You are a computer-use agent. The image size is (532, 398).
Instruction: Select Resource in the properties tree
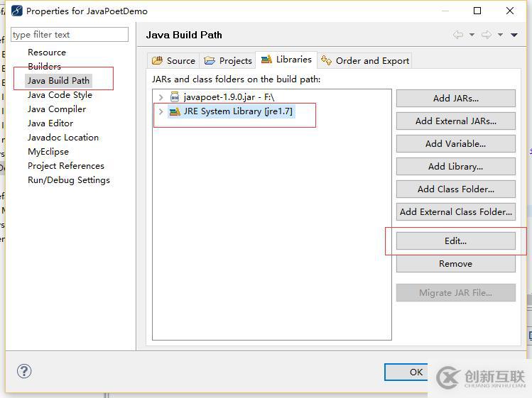[47, 52]
